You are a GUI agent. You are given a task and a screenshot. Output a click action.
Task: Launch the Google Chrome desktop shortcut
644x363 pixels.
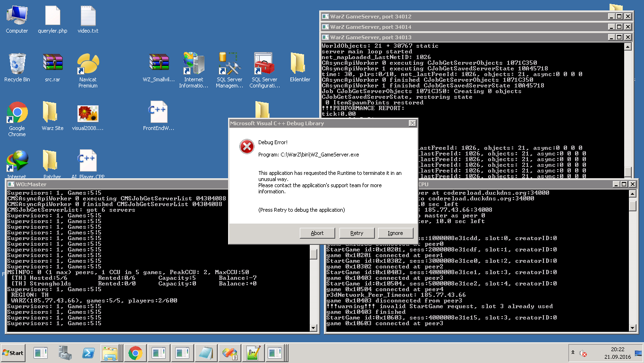[x=17, y=119]
